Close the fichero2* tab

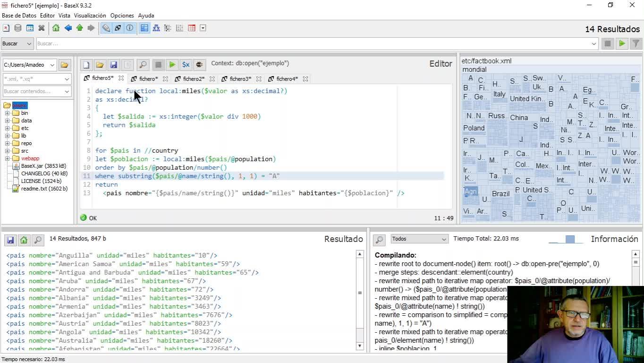(212, 79)
